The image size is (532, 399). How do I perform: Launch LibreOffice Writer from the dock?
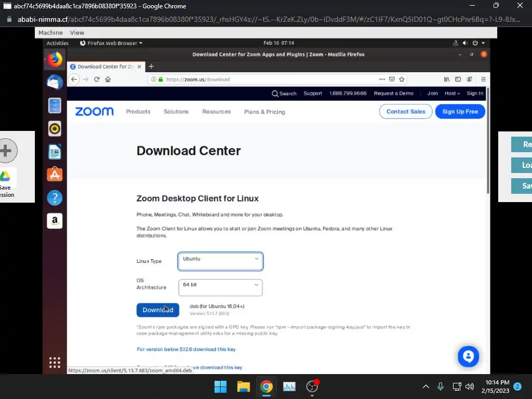[x=55, y=152]
